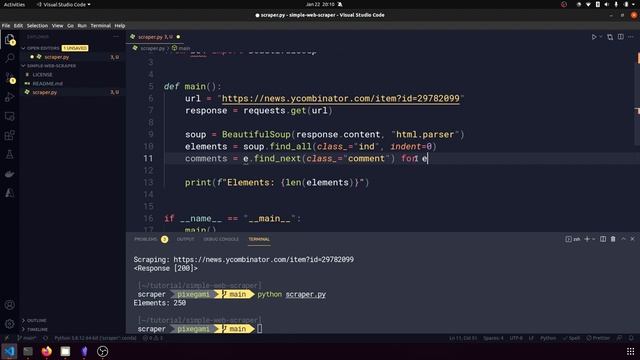640x360 pixels.
Task: Click Activities in the top bar
Action: pos(14,4)
